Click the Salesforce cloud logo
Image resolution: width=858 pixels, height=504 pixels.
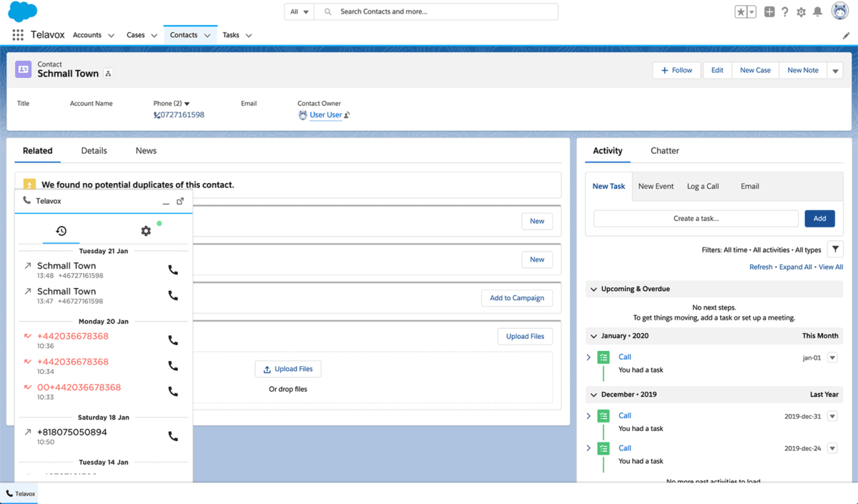(23, 11)
